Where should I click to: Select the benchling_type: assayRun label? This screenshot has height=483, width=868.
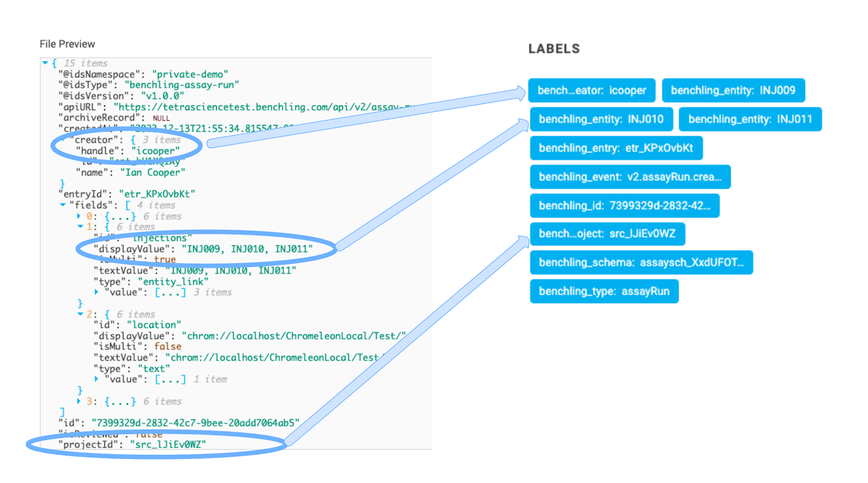604,291
